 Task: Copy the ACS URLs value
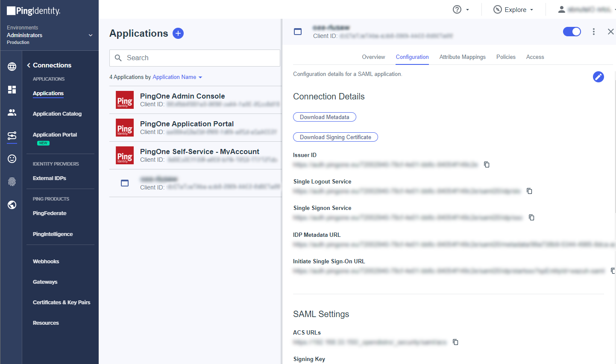tap(455, 342)
